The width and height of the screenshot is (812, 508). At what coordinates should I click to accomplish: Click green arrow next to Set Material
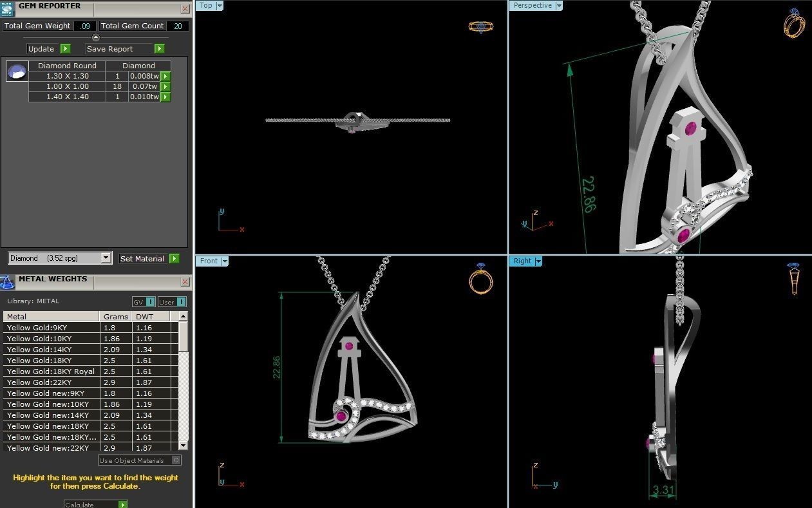point(175,258)
